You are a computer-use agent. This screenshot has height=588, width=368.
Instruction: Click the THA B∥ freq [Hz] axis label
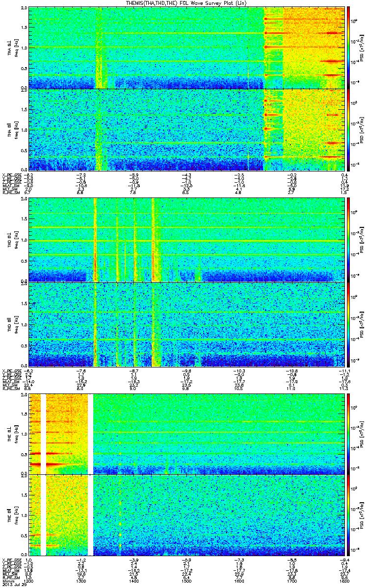tap(16, 129)
